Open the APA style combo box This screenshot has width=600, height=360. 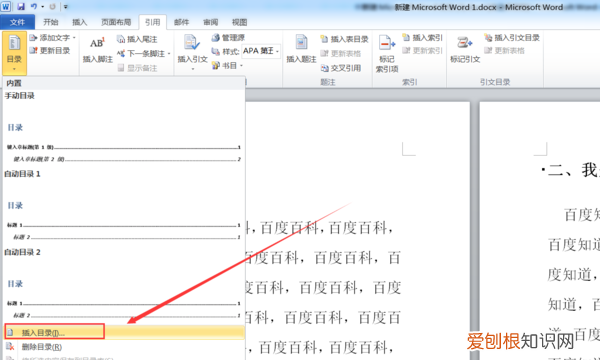(261, 51)
